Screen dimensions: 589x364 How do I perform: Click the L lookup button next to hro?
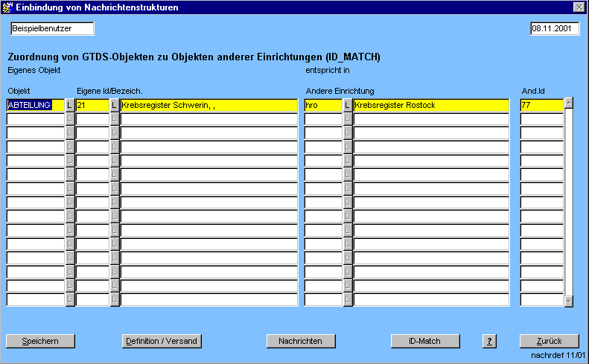pos(348,106)
